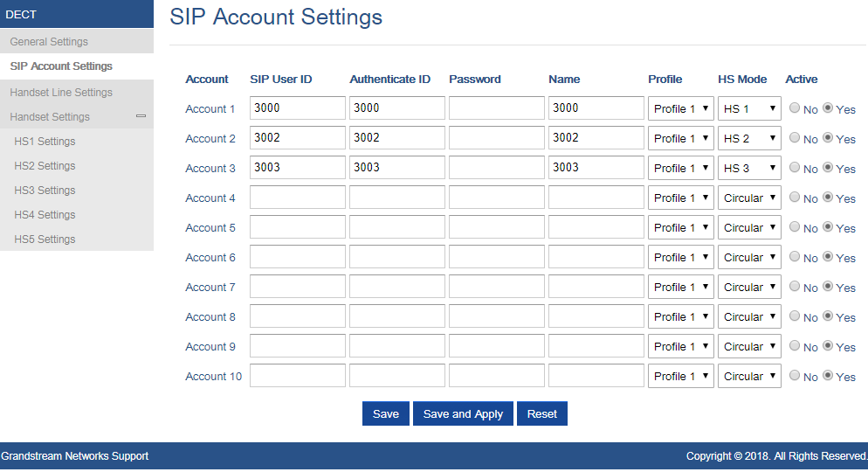Click the Account 4 row label
This screenshot has height=472, width=868.
(x=210, y=198)
